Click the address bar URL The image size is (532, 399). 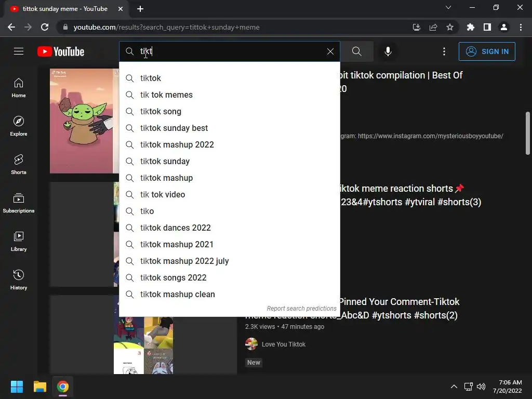pyautogui.click(x=167, y=27)
